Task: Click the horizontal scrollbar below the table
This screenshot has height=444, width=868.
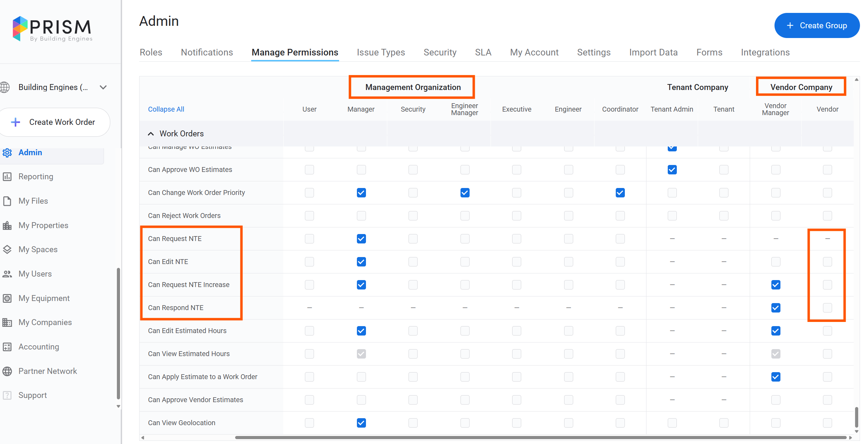Action: [x=541, y=437]
